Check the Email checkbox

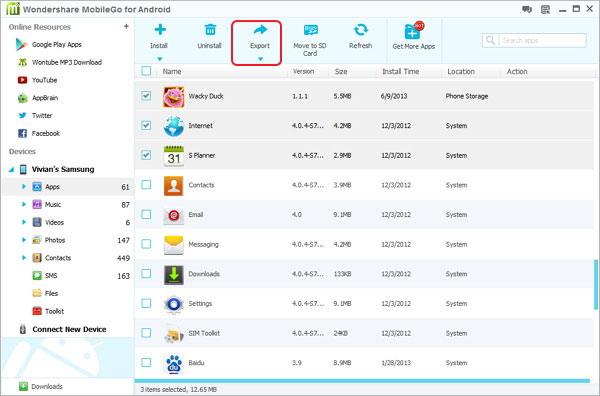(146, 214)
